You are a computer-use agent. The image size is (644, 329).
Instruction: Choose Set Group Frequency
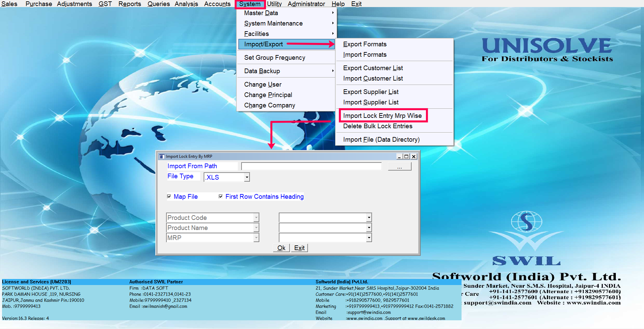pos(286,57)
